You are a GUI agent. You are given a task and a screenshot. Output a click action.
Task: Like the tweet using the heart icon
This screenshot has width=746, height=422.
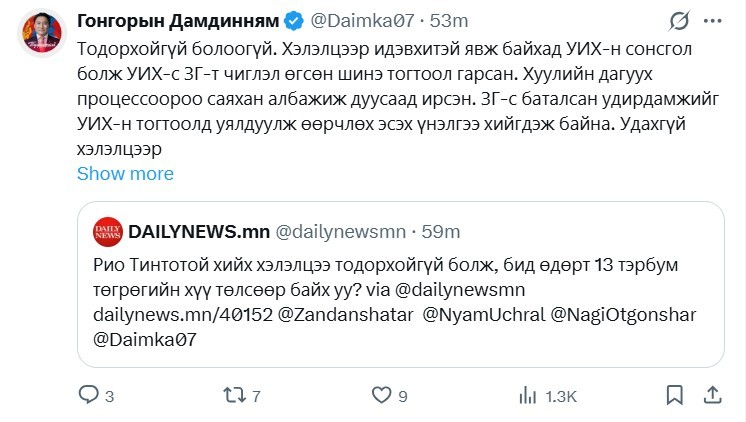point(383,396)
